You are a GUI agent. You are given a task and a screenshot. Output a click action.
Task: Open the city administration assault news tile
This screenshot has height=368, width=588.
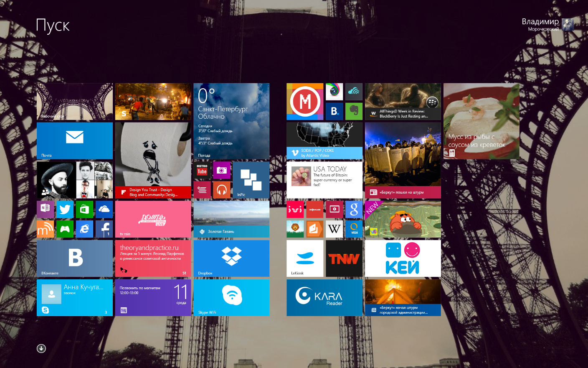[x=403, y=298]
